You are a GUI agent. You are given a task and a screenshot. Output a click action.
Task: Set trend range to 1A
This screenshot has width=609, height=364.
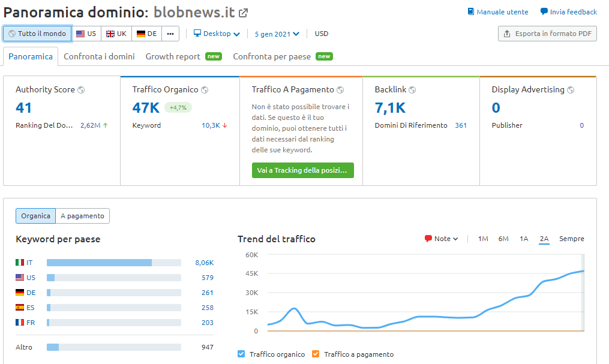(x=524, y=239)
